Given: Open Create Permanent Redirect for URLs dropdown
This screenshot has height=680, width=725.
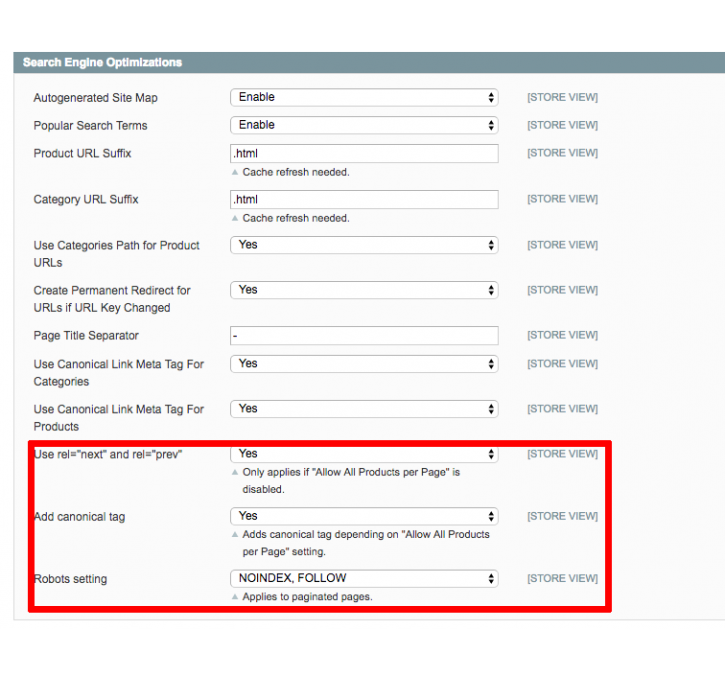Looking at the screenshot, I should pos(364,290).
